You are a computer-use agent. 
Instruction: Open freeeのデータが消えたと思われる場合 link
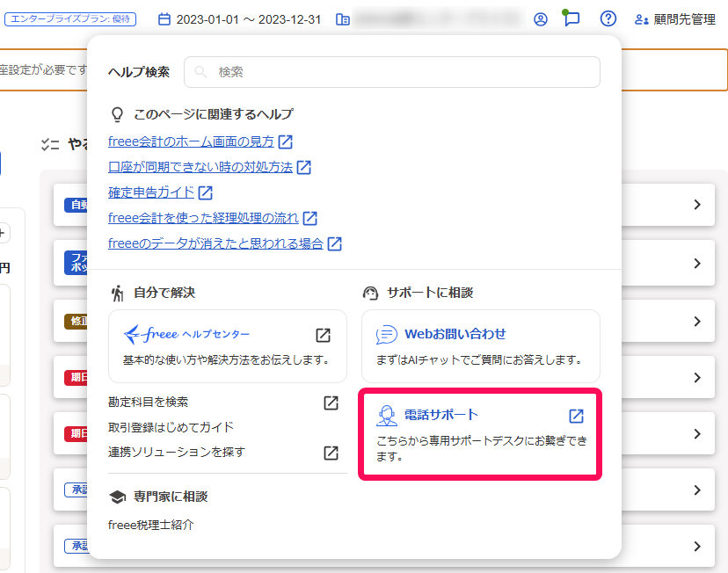[215, 243]
